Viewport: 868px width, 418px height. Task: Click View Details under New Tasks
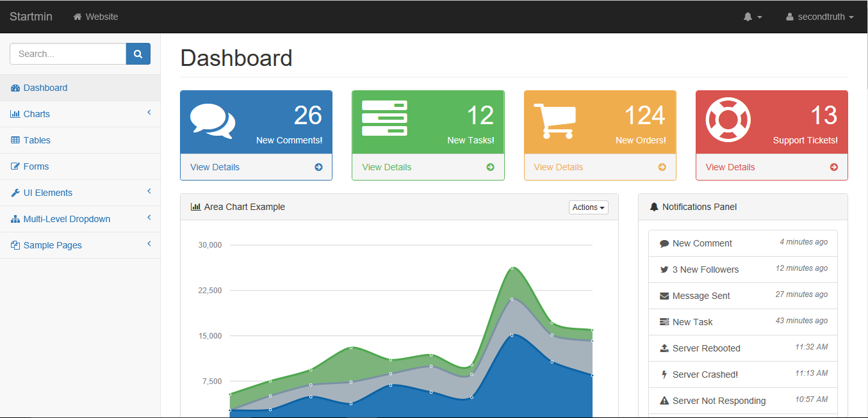[x=387, y=167]
